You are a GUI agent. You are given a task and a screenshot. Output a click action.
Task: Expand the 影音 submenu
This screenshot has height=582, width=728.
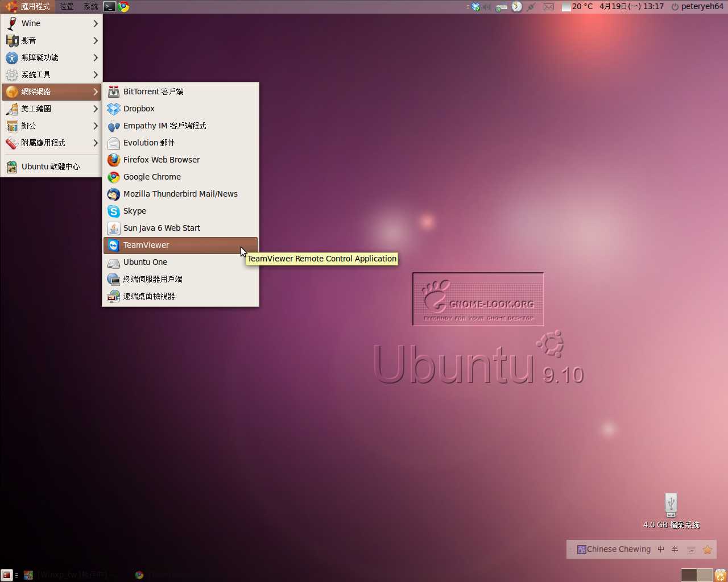pyautogui.click(x=51, y=40)
